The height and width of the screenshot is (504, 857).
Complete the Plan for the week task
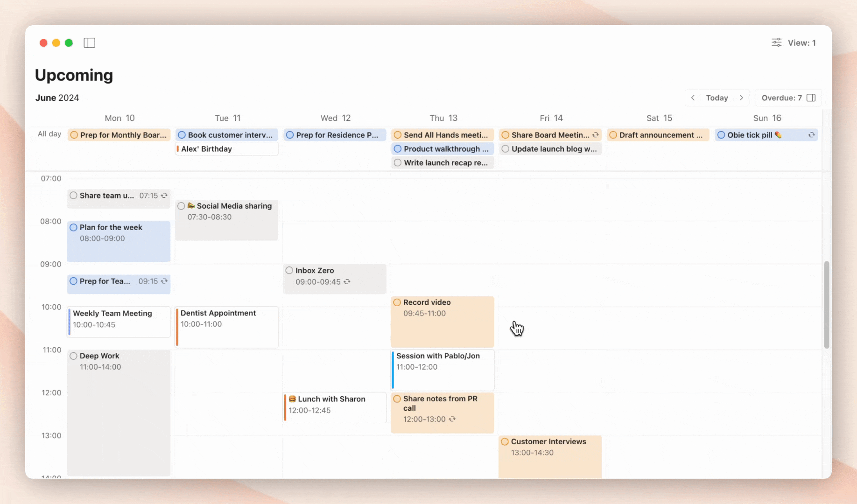pos(74,228)
